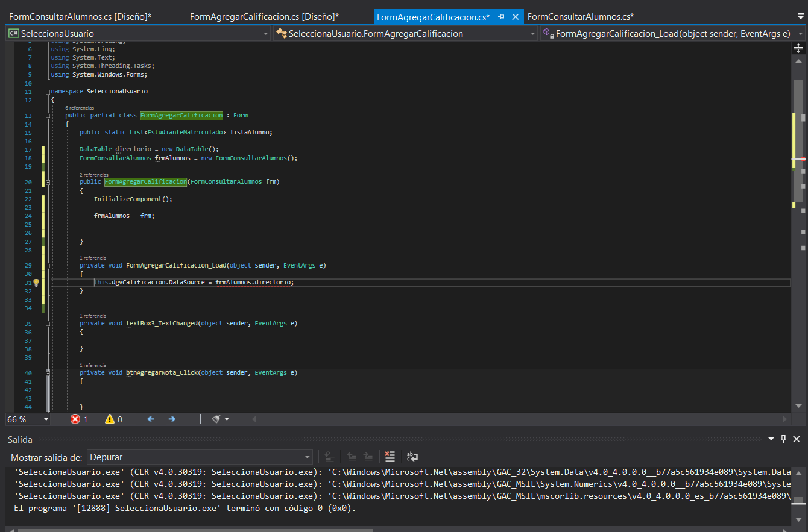Clear all output in Salida panel
This screenshot has width=808, height=532.
pyautogui.click(x=390, y=457)
